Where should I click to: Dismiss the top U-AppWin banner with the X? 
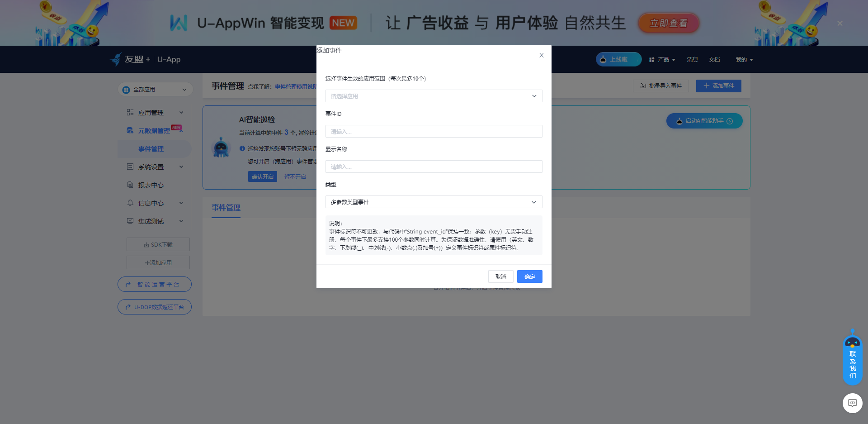[x=840, y=23]
